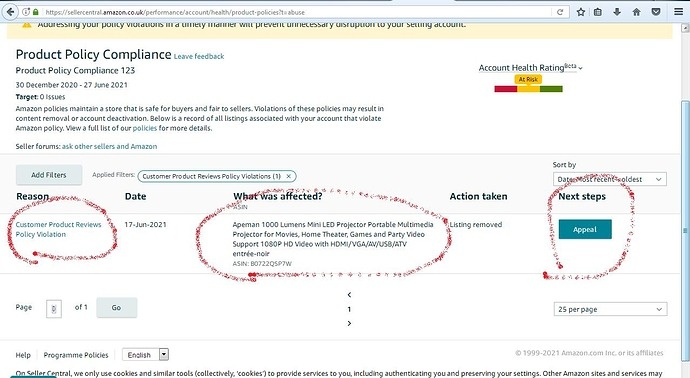
Task: Click the green padlock security icon
Action: click(x=36, y=12)
